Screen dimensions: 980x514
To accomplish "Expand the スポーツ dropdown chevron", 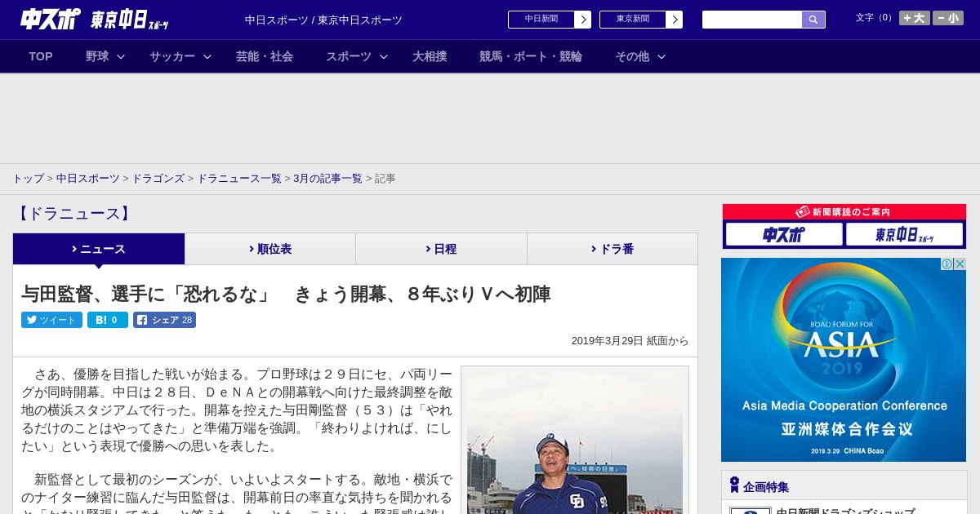I will (384, 56).
